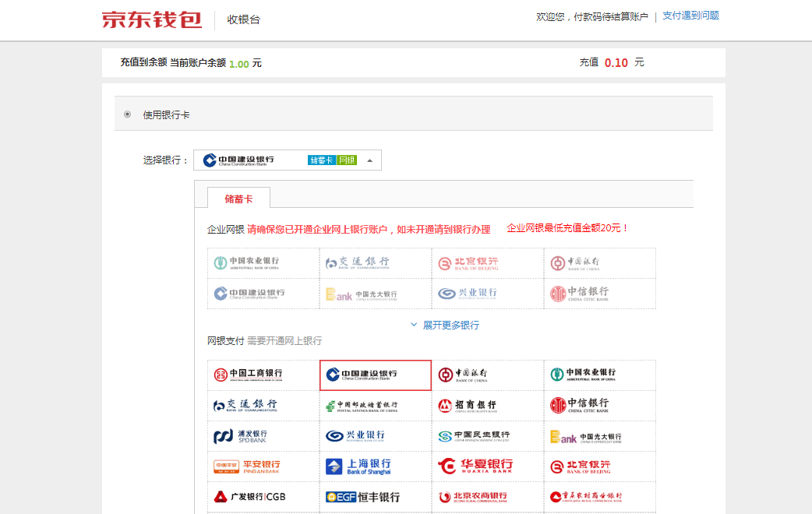Choose 中国建设银行 under 企业网银
812x514 pixels.
263,294
